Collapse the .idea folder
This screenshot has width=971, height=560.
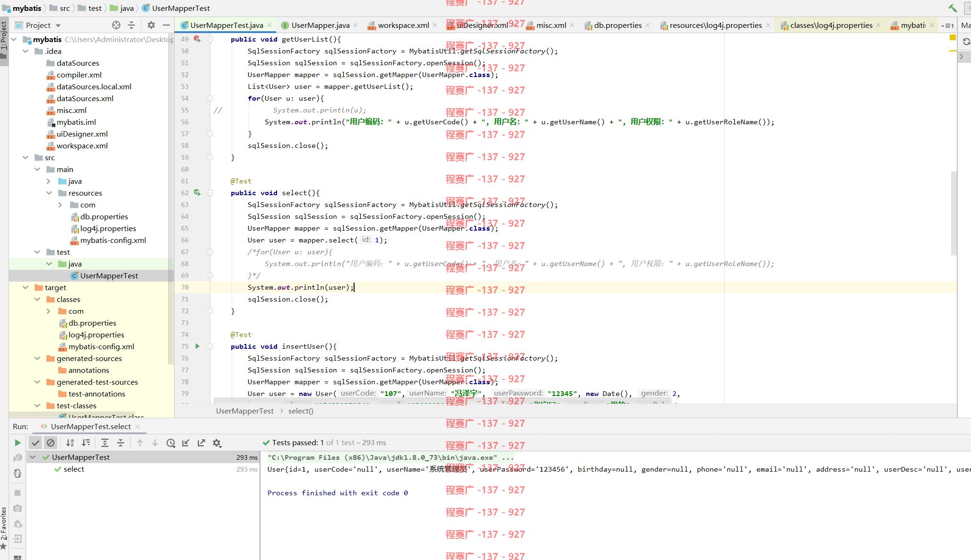[26, 51]
